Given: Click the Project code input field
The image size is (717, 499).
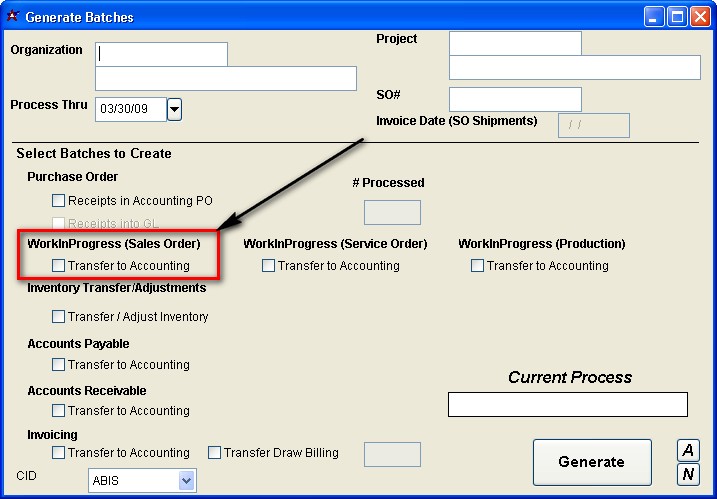Looking at the screenshot, I should click(515, 43).
